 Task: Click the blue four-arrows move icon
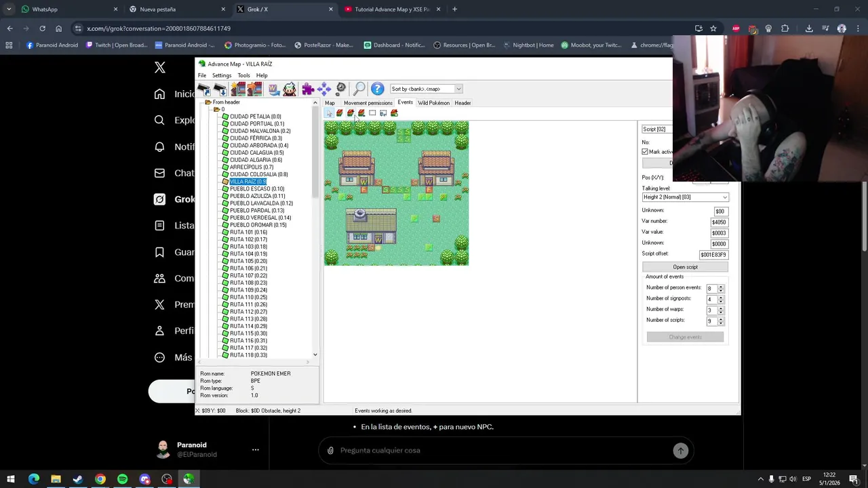324,89
